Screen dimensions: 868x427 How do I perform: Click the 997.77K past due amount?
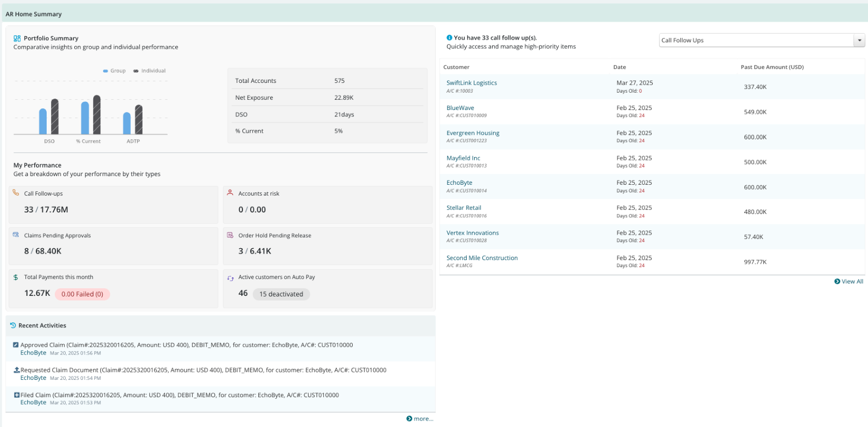click(755, 262)
